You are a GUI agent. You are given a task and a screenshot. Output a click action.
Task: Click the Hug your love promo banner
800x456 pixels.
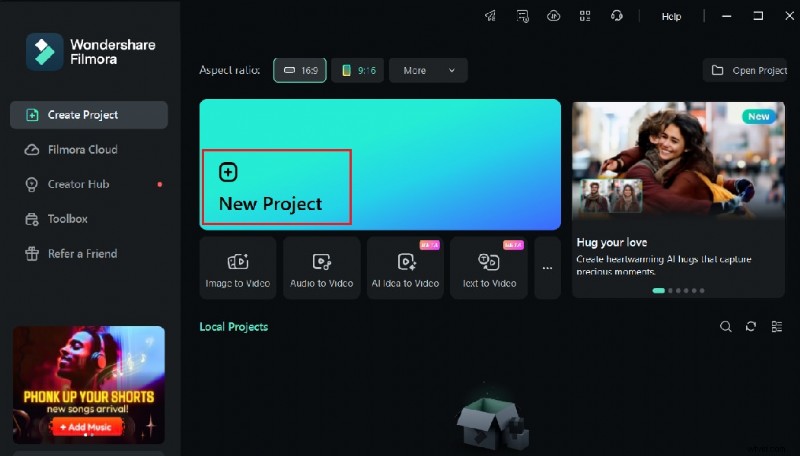tap(680, 199)
